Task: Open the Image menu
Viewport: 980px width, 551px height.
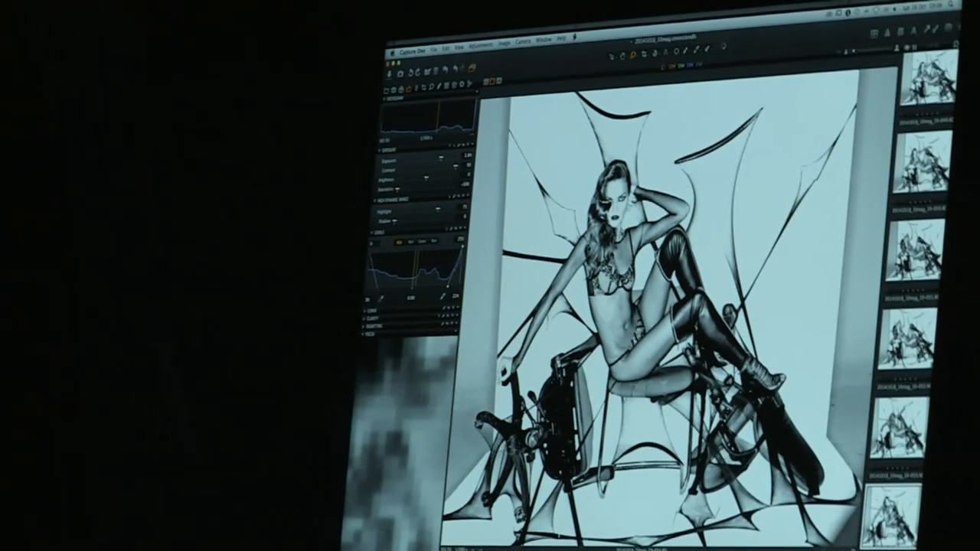Action: 505,44
